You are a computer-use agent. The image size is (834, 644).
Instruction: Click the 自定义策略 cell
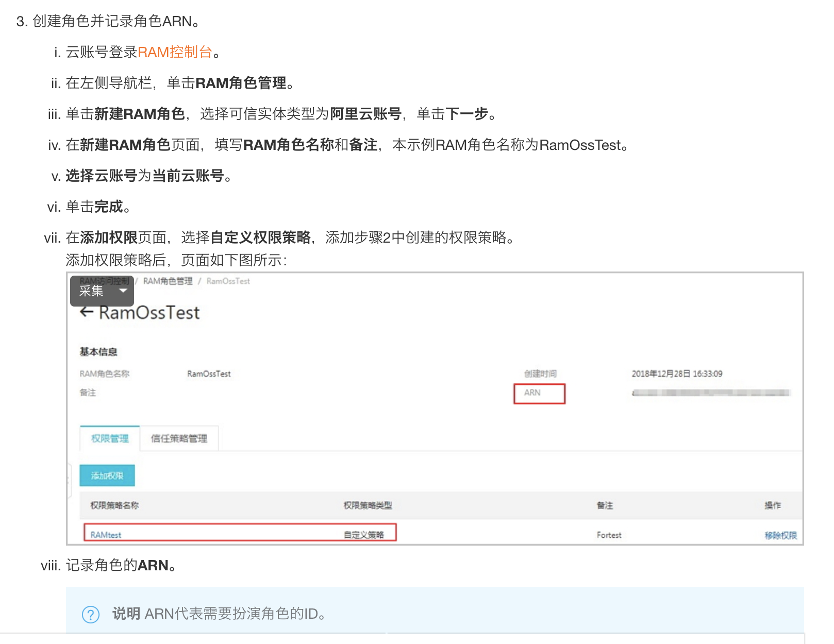364,535
